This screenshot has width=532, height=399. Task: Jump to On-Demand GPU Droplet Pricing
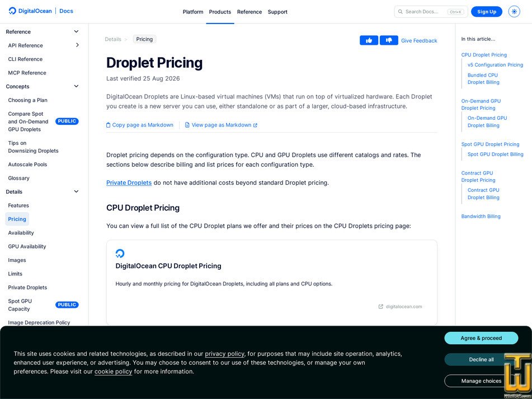(481, 104)
